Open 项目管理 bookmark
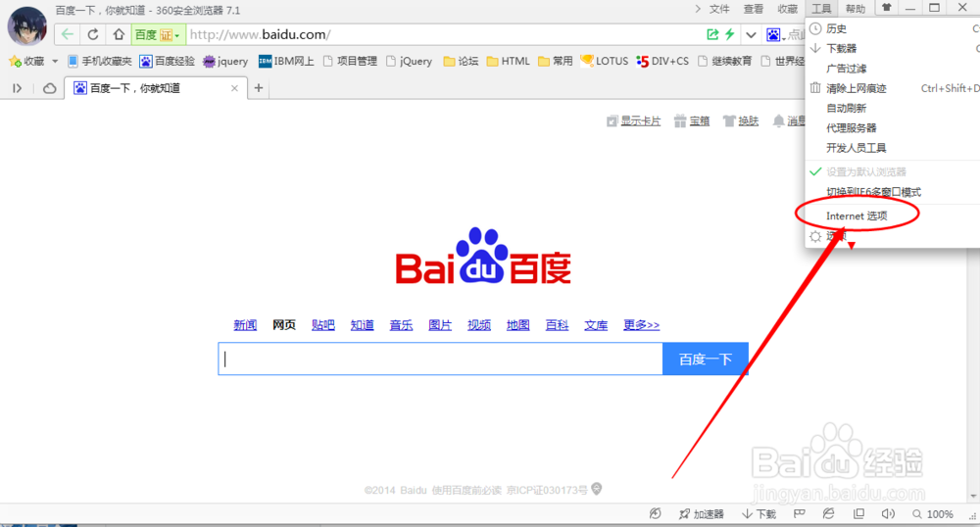 (x=350, y=61)
